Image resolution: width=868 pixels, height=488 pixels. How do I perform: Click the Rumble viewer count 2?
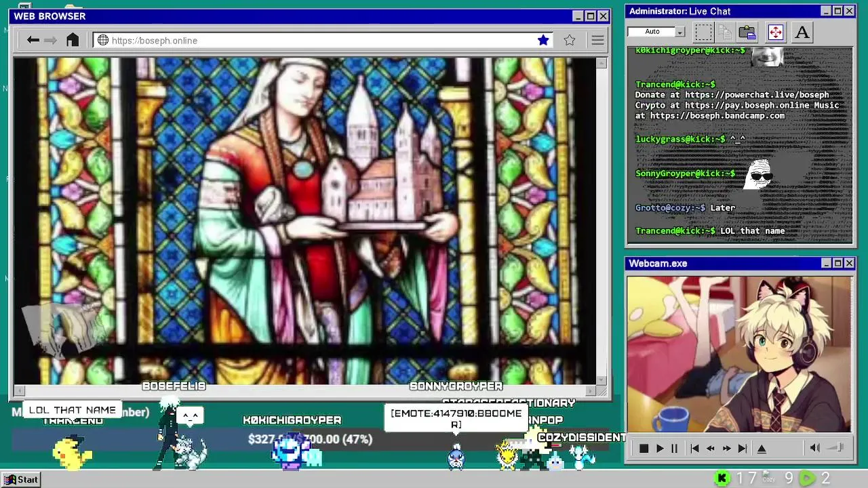(x=825, y=479)
